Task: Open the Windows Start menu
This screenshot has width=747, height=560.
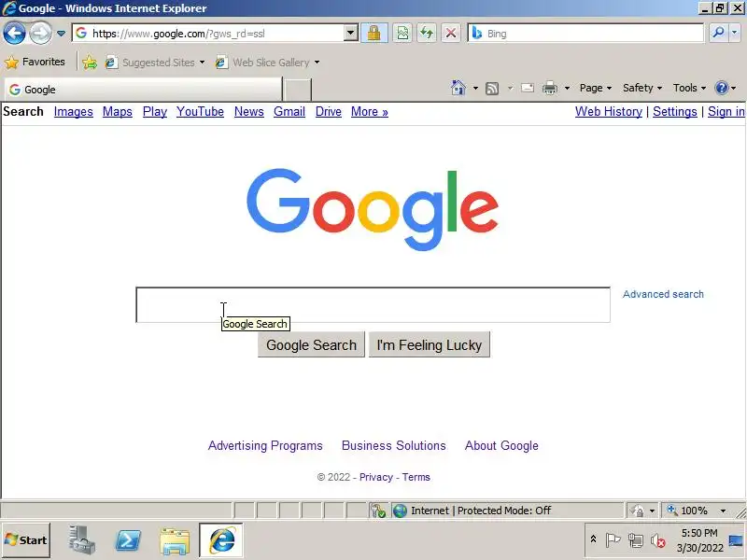Action: 26,540
